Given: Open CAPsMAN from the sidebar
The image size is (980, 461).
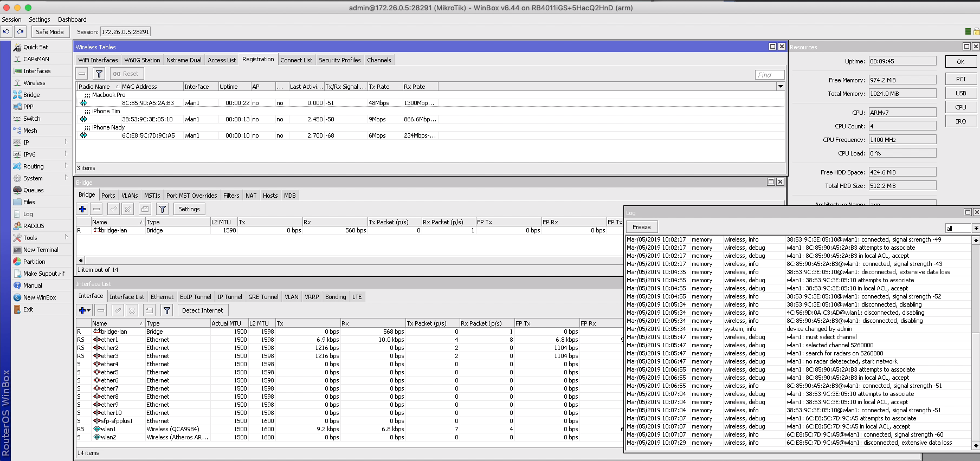Looking at the screenshot, I should tap(36, 59).
